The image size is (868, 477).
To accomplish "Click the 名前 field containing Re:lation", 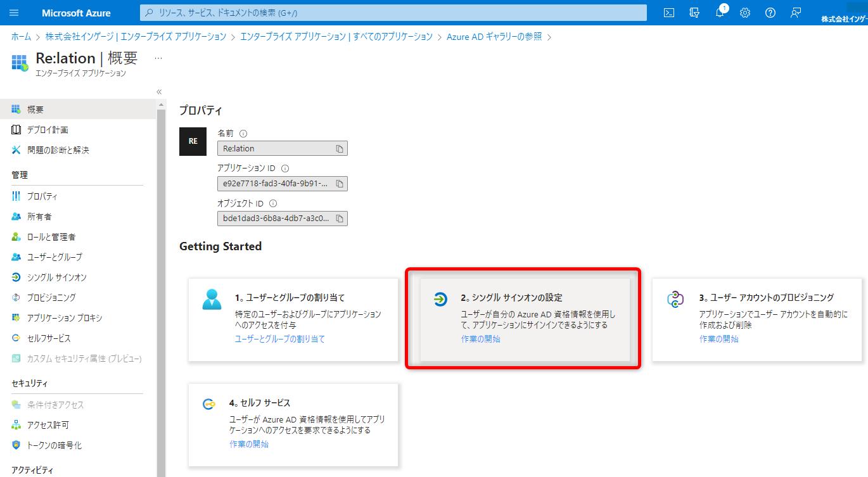I will tap(282, 149).
